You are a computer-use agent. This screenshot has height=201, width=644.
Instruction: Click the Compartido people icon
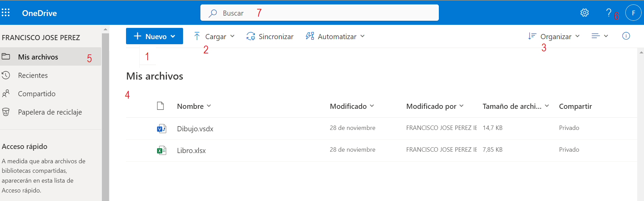[6, 94]
